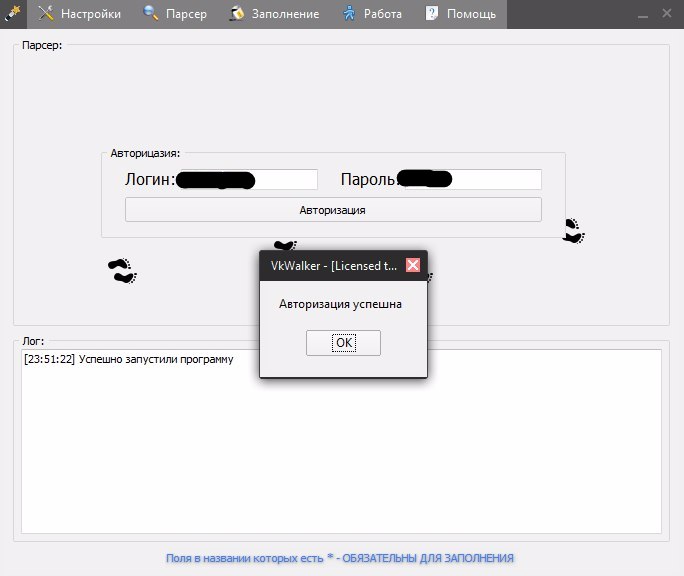This screenshot has height=576, width=684.
Task: Click the footprints icon right of Авторизация panel
Action: [573, 231]
